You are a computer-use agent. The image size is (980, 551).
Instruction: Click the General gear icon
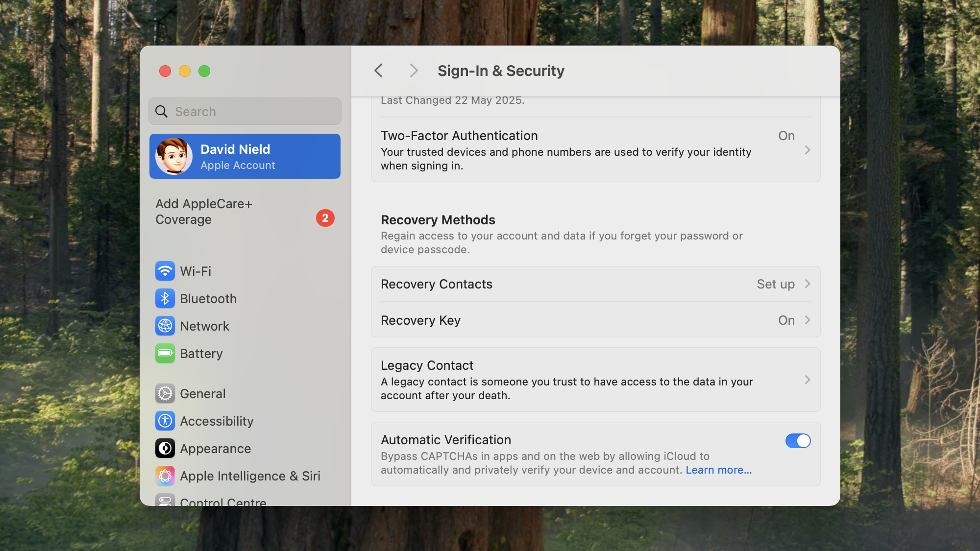[165, 393]
